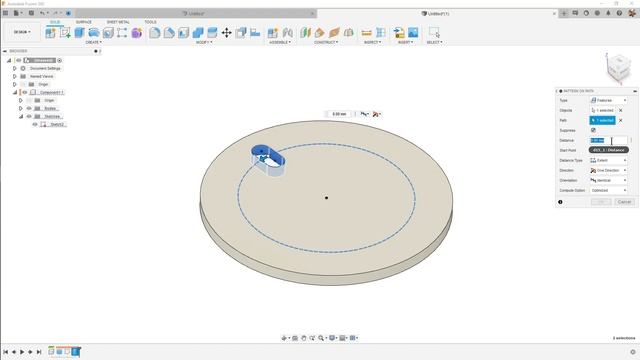Viewport: 640px width, 360px height.
Task: Open the Modify menu dropdown
Action: coord(204,42)
